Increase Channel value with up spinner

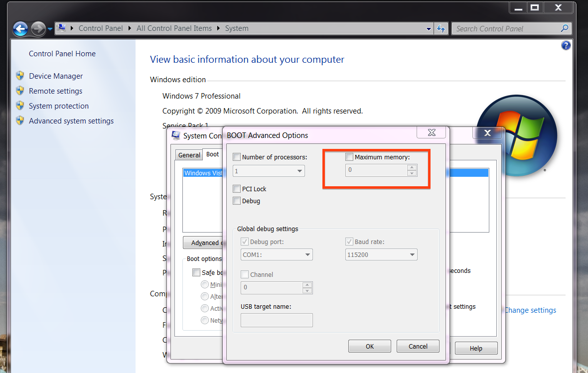pyautogui.click(x=307, y=285)
